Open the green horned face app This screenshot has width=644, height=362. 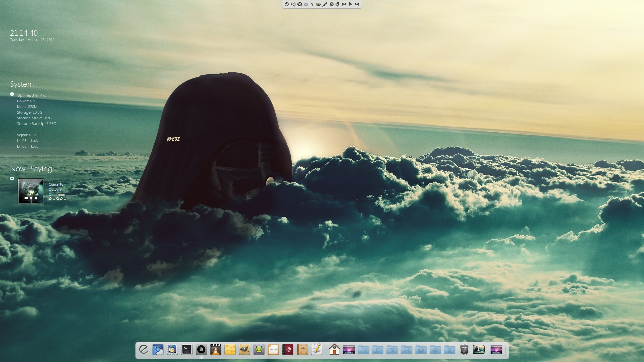click(x=259, y=350)
